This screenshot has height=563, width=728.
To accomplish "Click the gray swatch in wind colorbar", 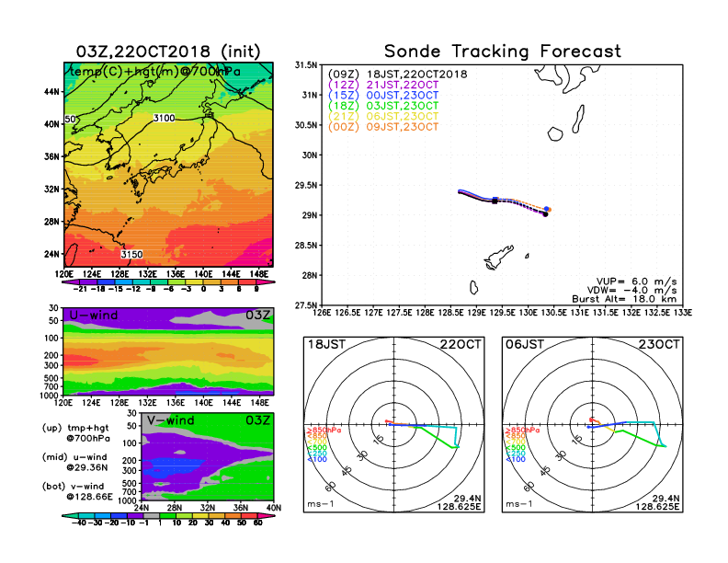I will (151, 515).
